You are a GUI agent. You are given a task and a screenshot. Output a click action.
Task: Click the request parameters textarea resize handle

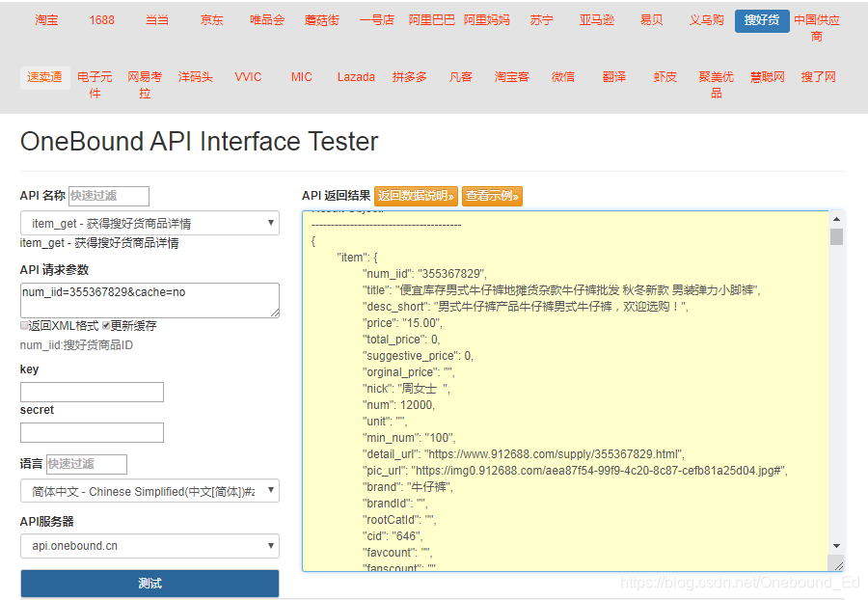pyautogui.click(x=275, y=314)
